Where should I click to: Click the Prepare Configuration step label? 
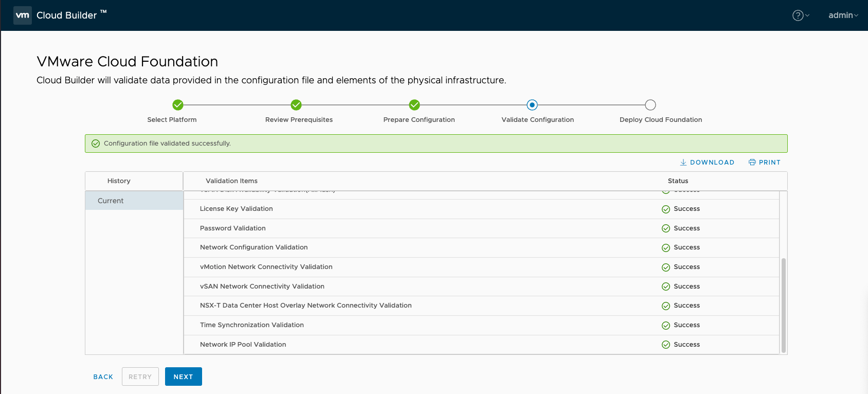419,120
